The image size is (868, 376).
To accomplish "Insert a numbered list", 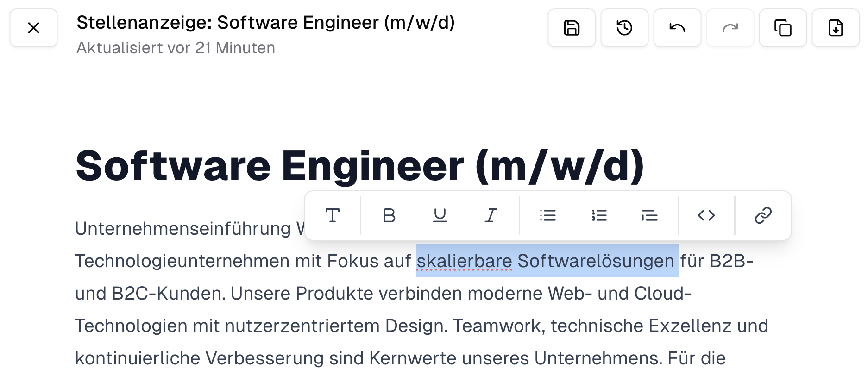I will coord(599,215).
